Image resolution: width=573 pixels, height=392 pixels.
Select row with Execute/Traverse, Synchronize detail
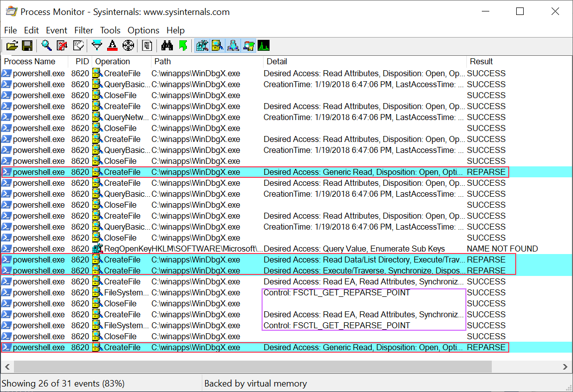tap(286, 270)
